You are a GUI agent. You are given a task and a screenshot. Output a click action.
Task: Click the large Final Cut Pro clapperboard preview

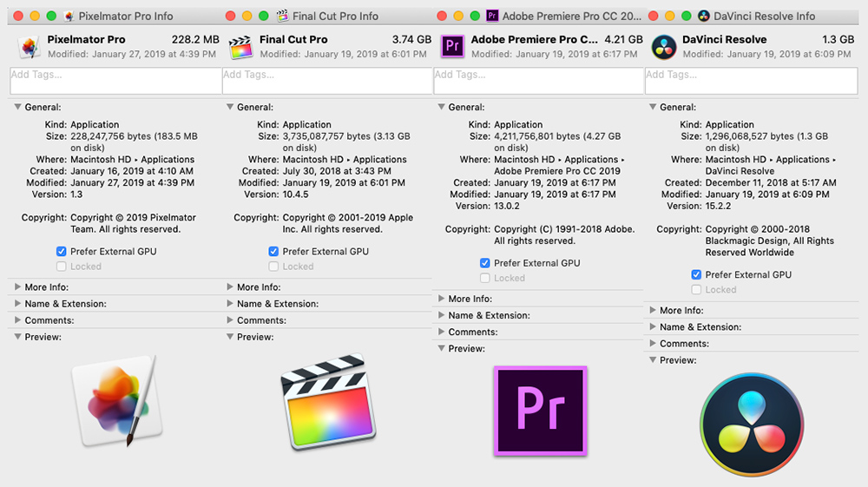coord(328,402)
